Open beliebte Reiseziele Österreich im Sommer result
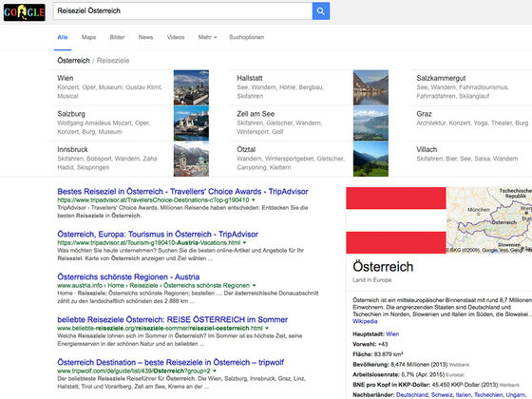The height and width of the screenshot is (399, 532). point(172,320)
